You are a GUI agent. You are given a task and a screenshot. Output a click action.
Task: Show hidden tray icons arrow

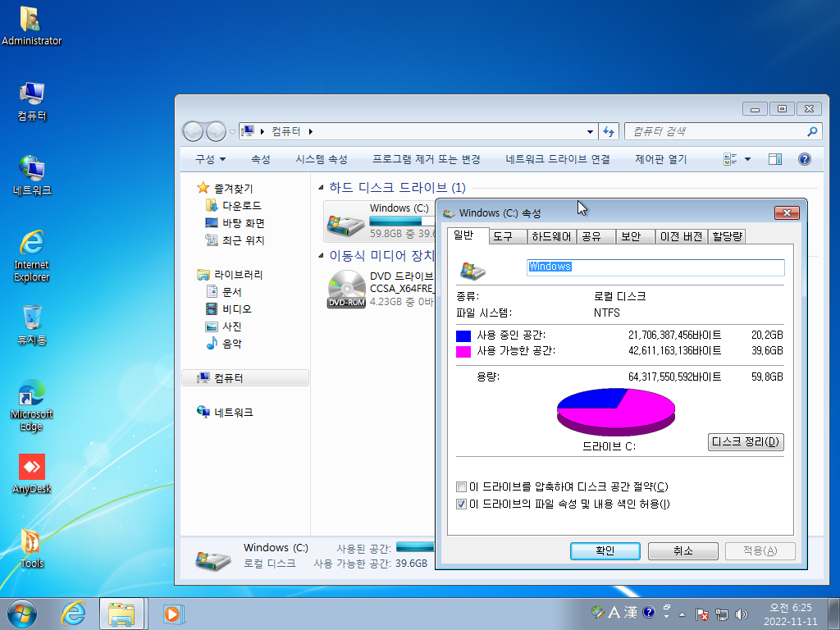coord(682,614)
